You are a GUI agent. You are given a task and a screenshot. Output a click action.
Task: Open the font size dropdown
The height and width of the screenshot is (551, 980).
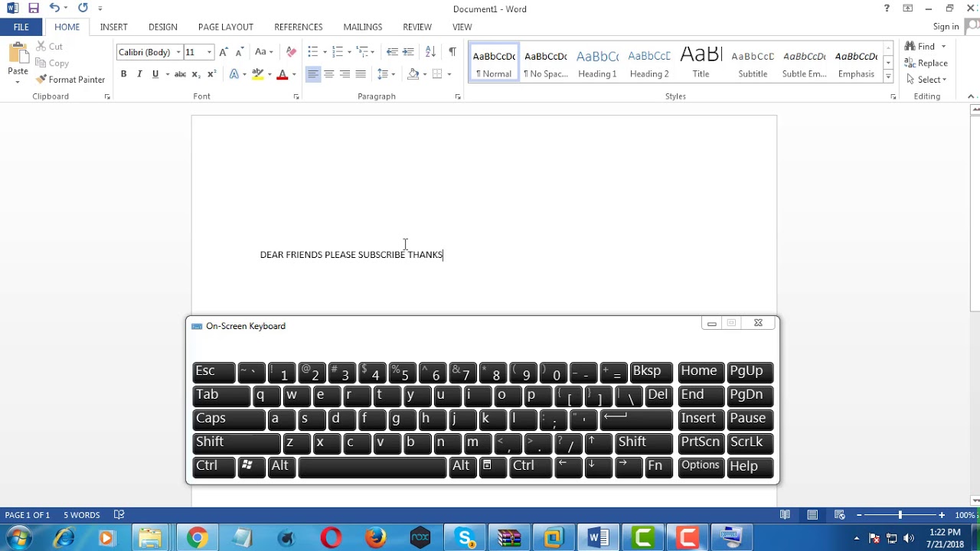coord(209,52)
